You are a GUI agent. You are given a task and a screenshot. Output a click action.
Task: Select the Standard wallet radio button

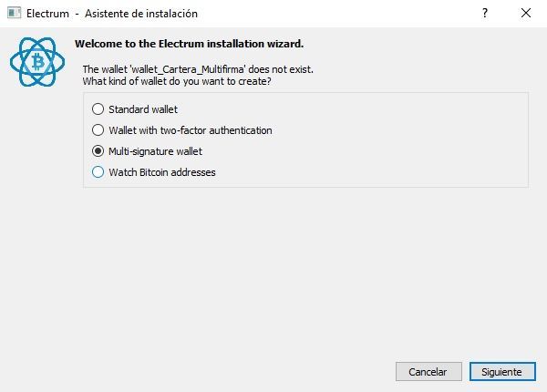(x=98, y=109)
